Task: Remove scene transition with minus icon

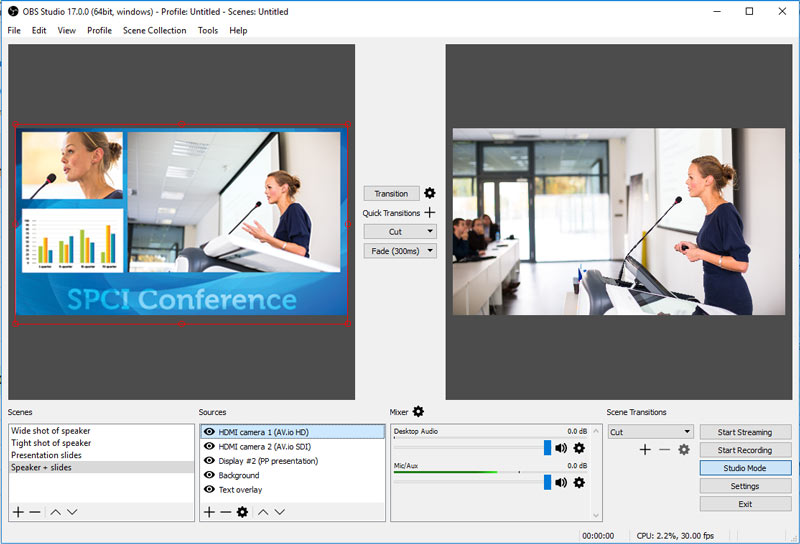Action: pyautogui.click(x=664, y=450)
